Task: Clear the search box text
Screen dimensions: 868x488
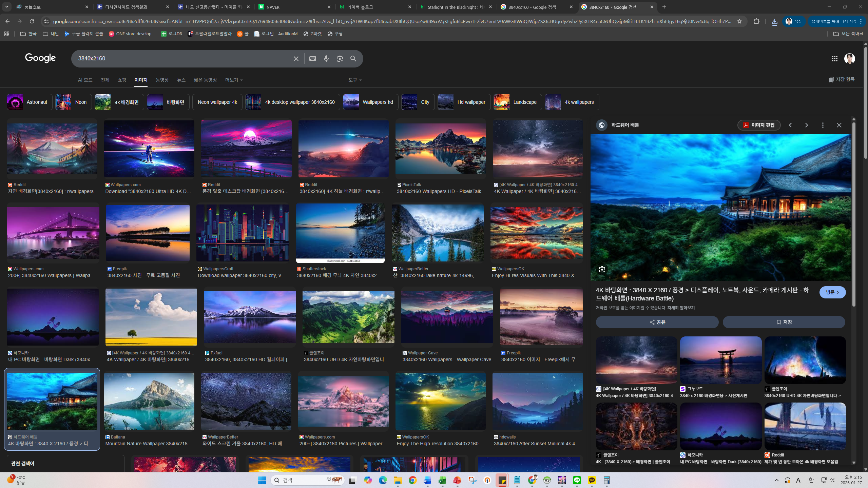Action: pos(296,59)
